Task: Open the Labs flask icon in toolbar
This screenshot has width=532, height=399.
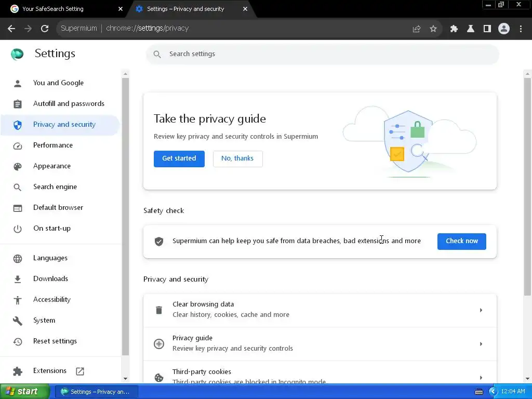Action: click(x=471, y=29)
